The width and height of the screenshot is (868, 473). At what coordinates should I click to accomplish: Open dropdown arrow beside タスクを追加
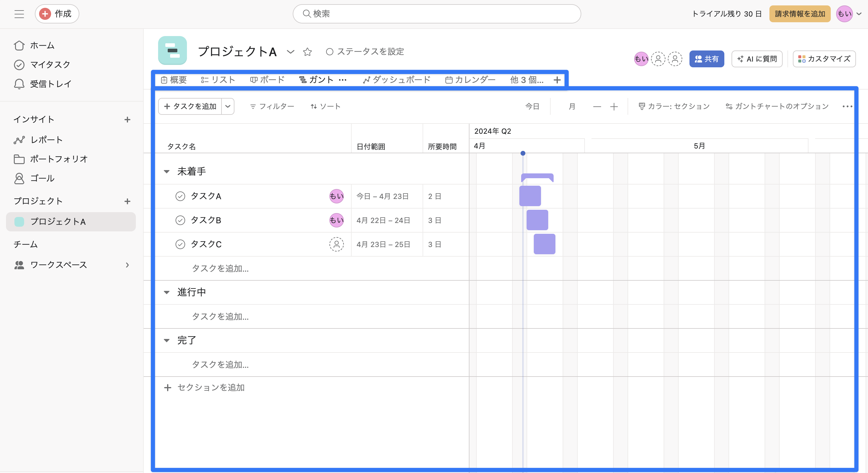coord(228,106)
